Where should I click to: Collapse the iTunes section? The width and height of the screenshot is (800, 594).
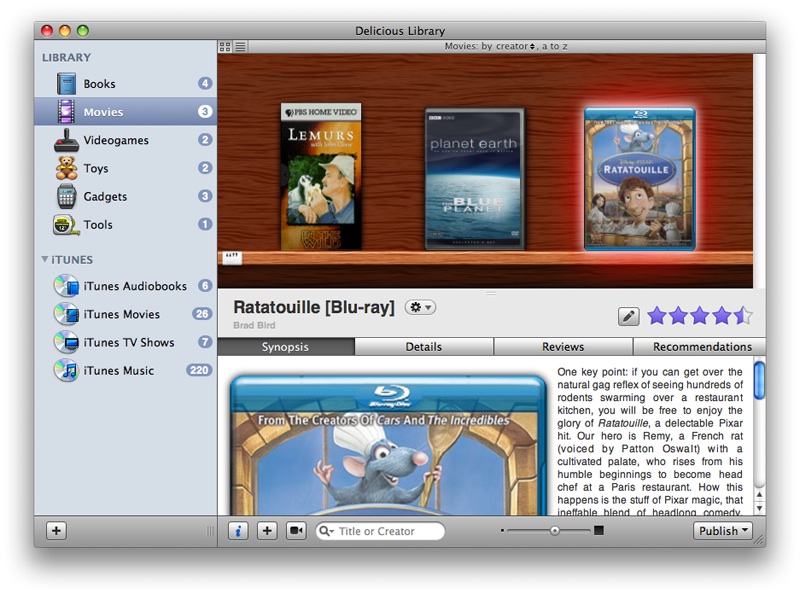pos(45,259)
